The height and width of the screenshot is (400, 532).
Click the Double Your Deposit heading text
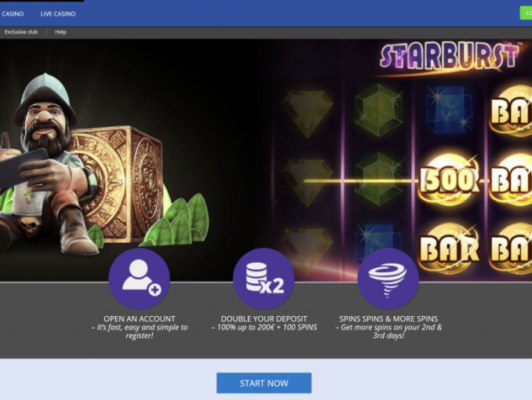click(264, 319)
